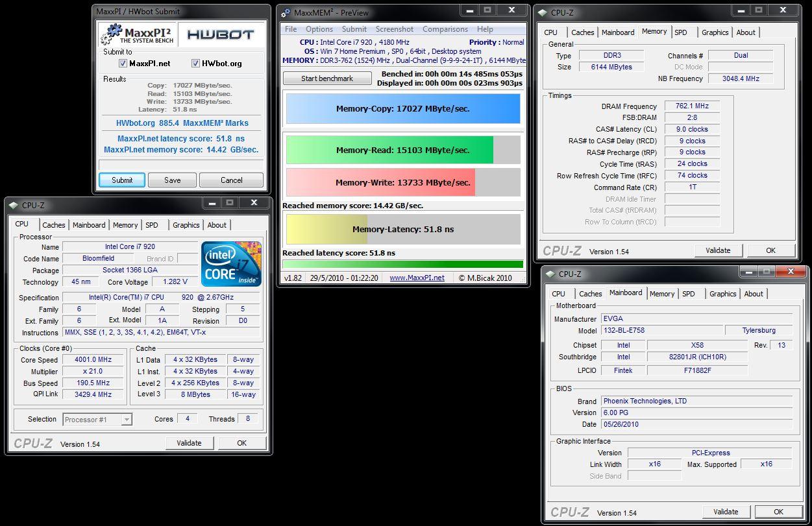Click the CPU-Z Mainboard window title icon
812x526 pixels.
[x=550, y=274]
